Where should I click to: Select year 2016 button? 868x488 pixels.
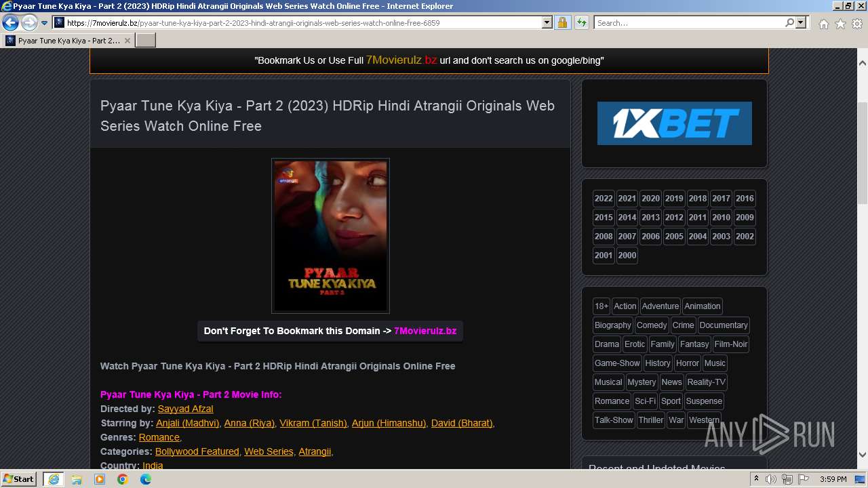tap(745, 199)
